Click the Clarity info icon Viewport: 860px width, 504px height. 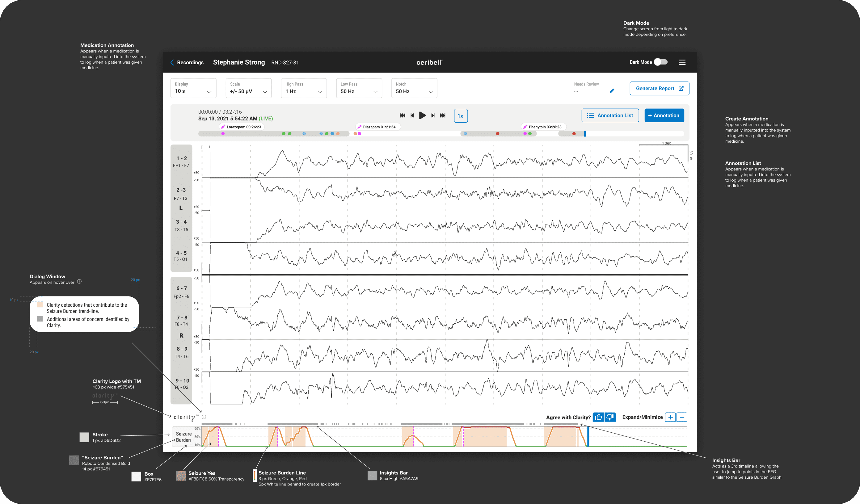204,417
